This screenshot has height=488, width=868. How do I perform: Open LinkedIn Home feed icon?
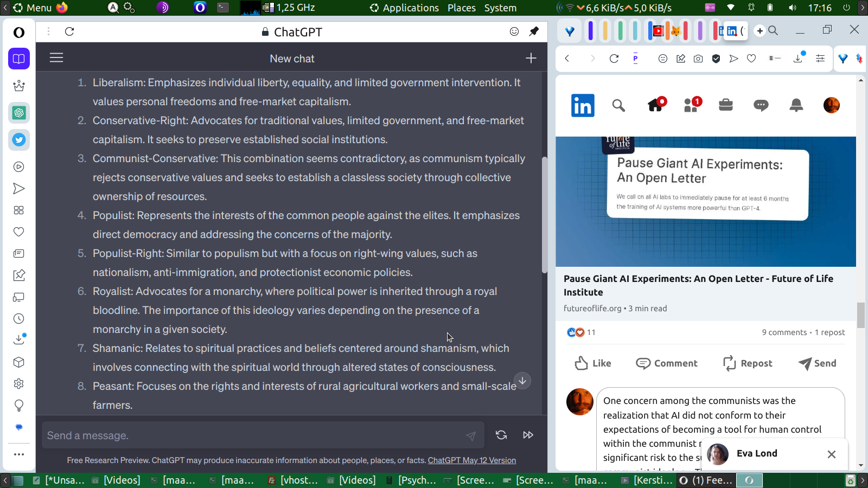656,104
